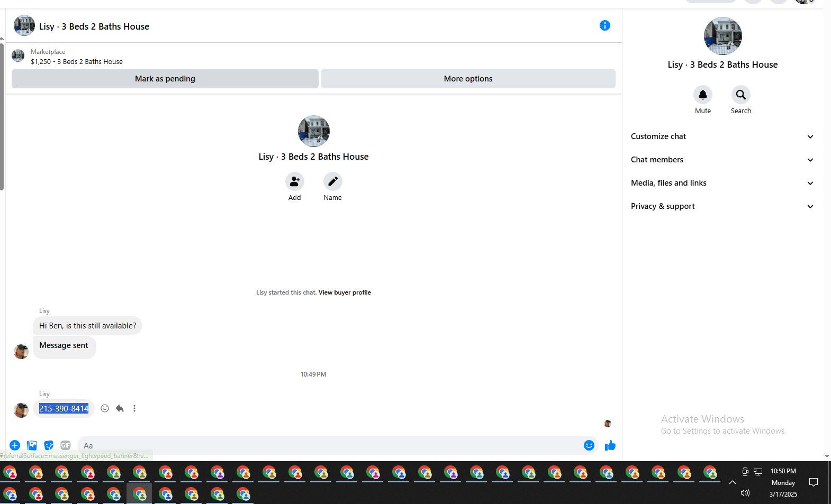831x504 pixels.
Task: Click the house avatar above Add and Name
Action: pyautogui.click(x=314, y=131)
